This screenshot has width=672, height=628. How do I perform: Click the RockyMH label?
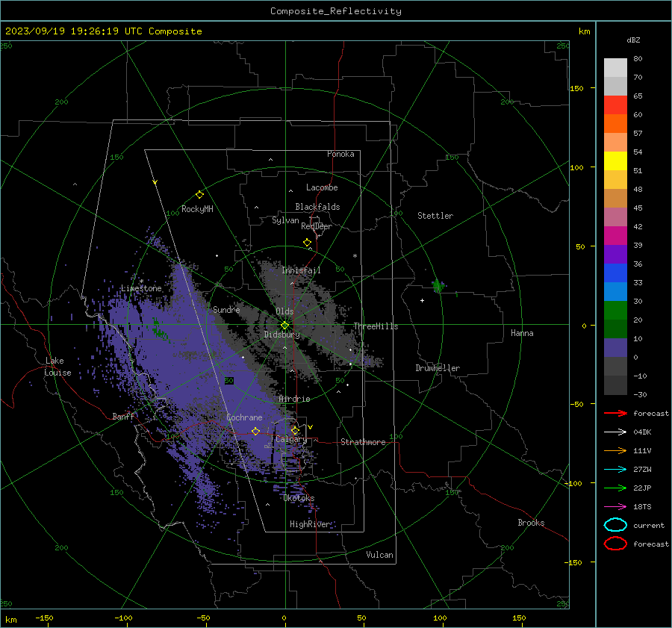pos(197,209)
